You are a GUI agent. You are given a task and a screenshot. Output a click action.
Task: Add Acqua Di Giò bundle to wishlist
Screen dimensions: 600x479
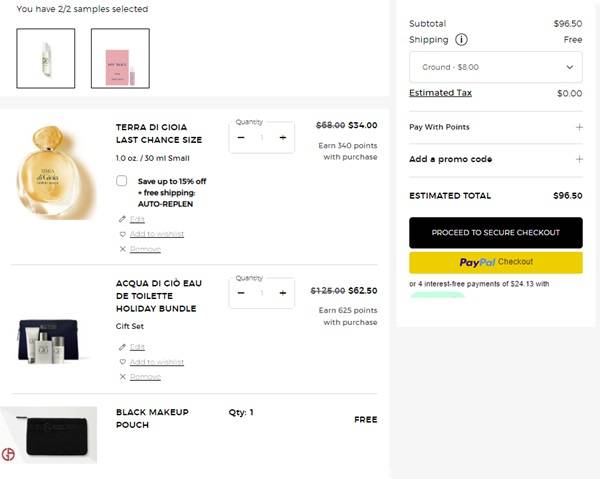tap(155, 362)
